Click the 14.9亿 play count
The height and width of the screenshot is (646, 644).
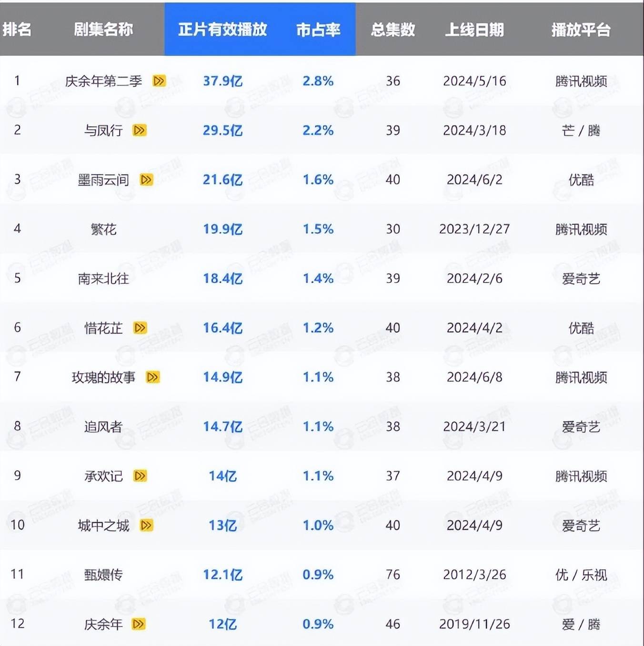(222, 377)
